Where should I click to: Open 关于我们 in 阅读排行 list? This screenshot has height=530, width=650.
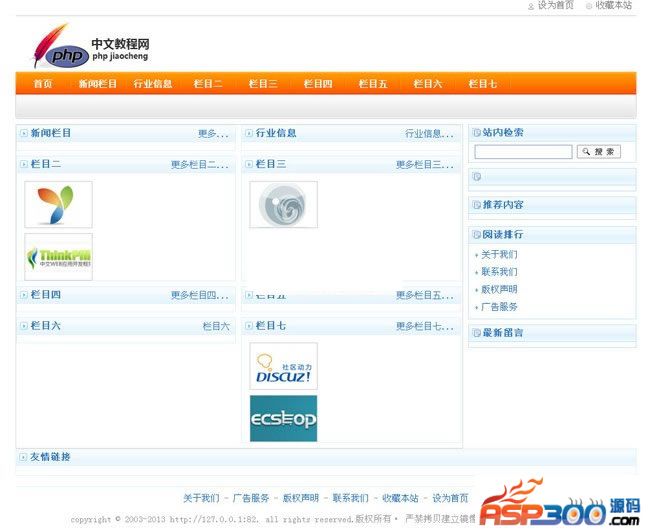point(499,254)
